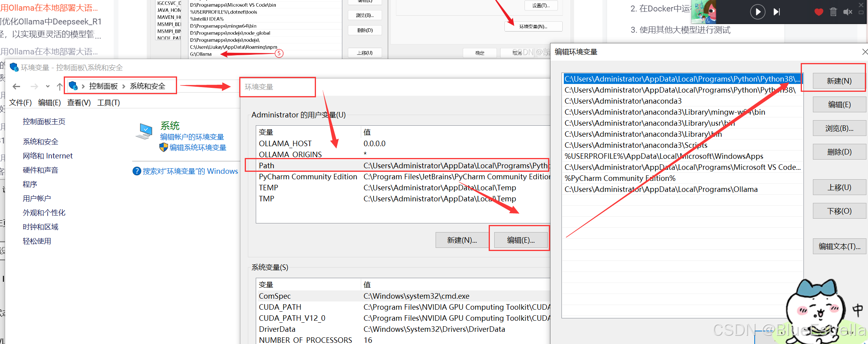This screenshot has height=344, width=868.
Task: Select the OLLAMA_HOST user variable row
Action: 403,143
